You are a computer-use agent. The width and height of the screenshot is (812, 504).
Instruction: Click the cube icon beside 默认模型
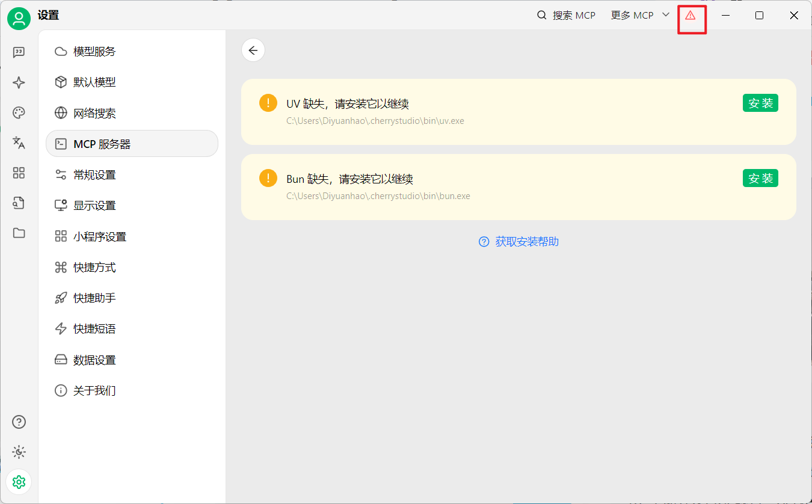(61, 82)
